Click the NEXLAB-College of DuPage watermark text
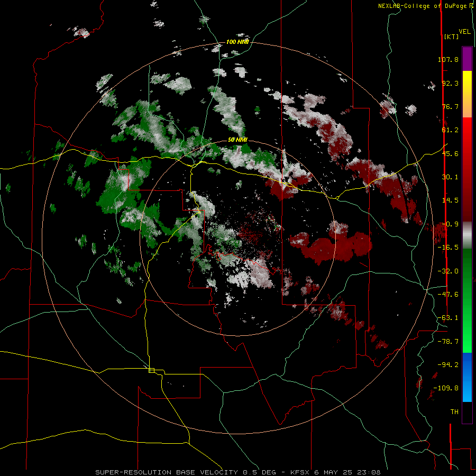Viewport: 476px width, 476px height. pos(427,6)
